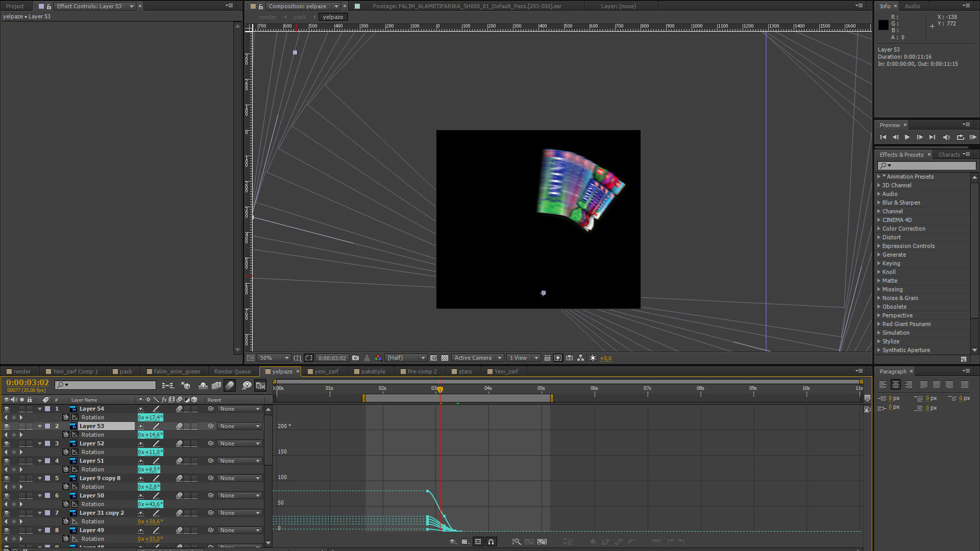The image size is (980, 551).
Task: Open the Half resolution dropdown
Action: [406, 358]
